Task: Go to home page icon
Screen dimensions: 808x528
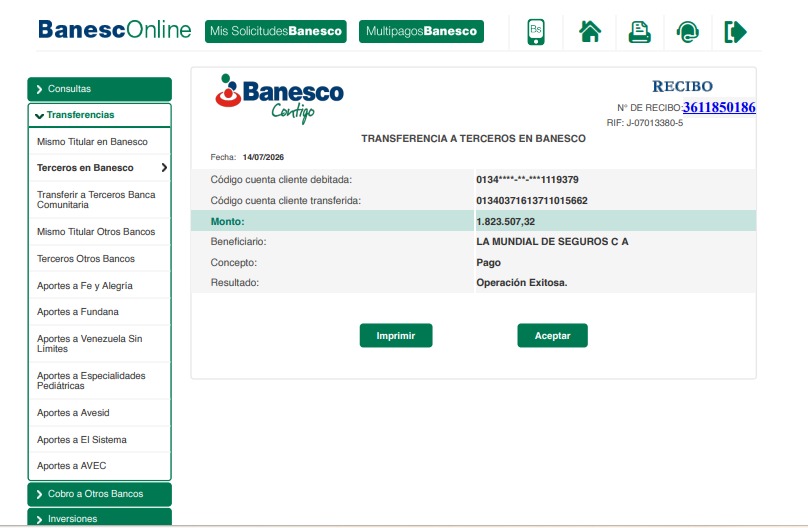Action: [590, 31]
